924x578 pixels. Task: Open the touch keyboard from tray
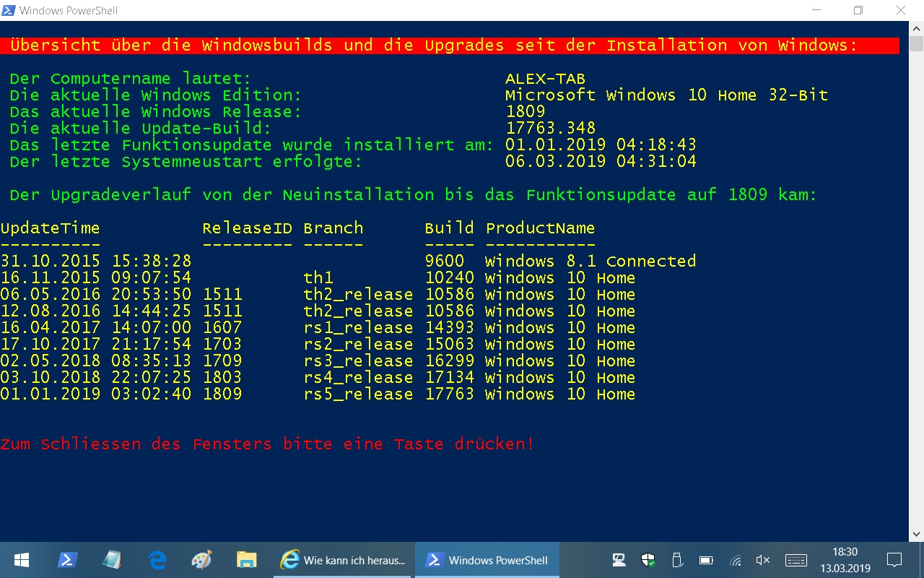(x=796, y=560)
